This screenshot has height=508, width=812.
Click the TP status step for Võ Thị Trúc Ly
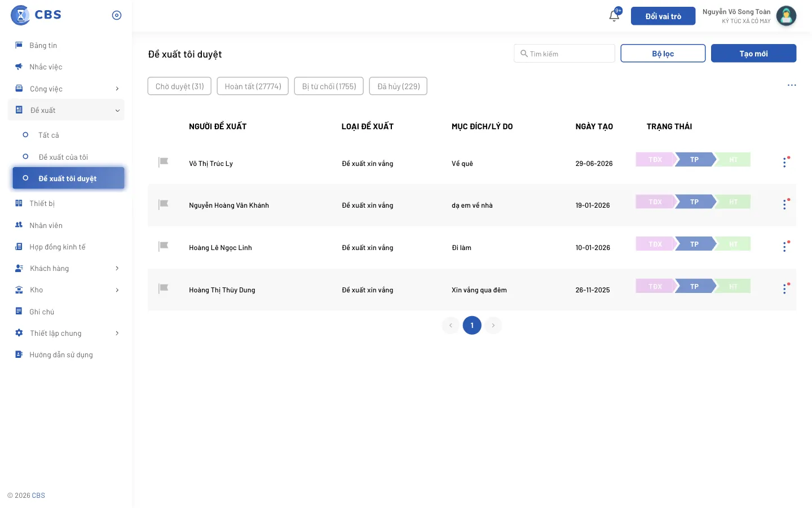pyautogui.click(x=695, y=160)
